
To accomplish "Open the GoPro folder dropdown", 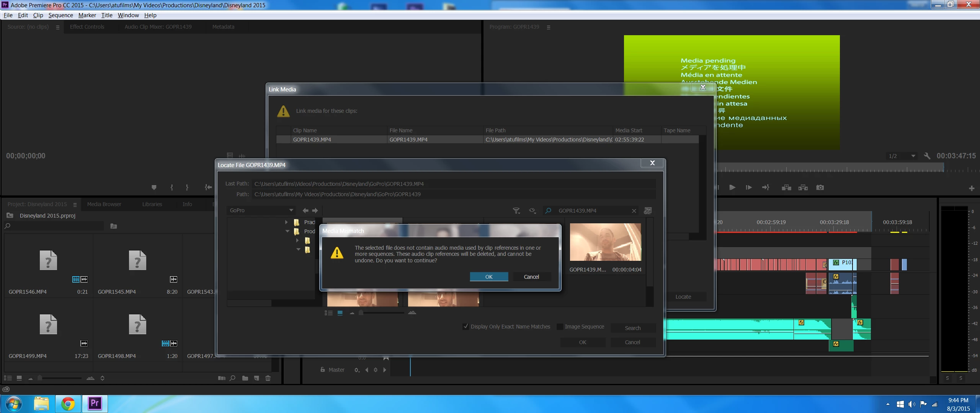I will (291, 210).
